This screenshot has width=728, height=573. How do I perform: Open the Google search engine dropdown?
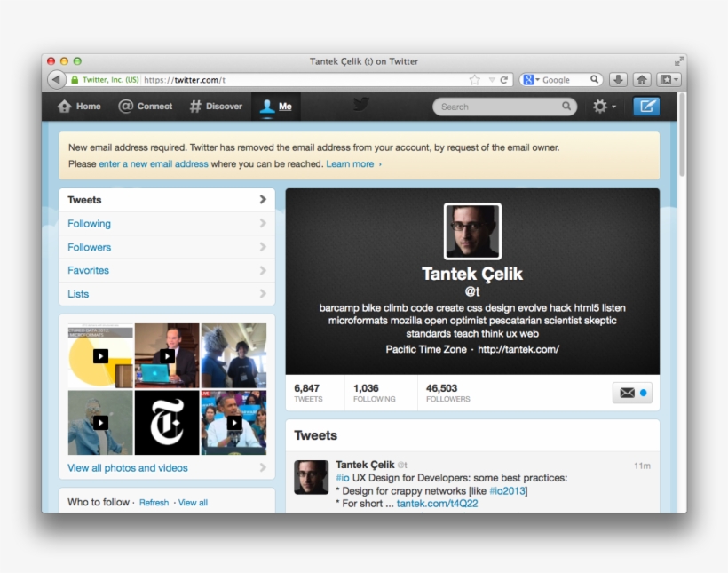tap(531, 80)
